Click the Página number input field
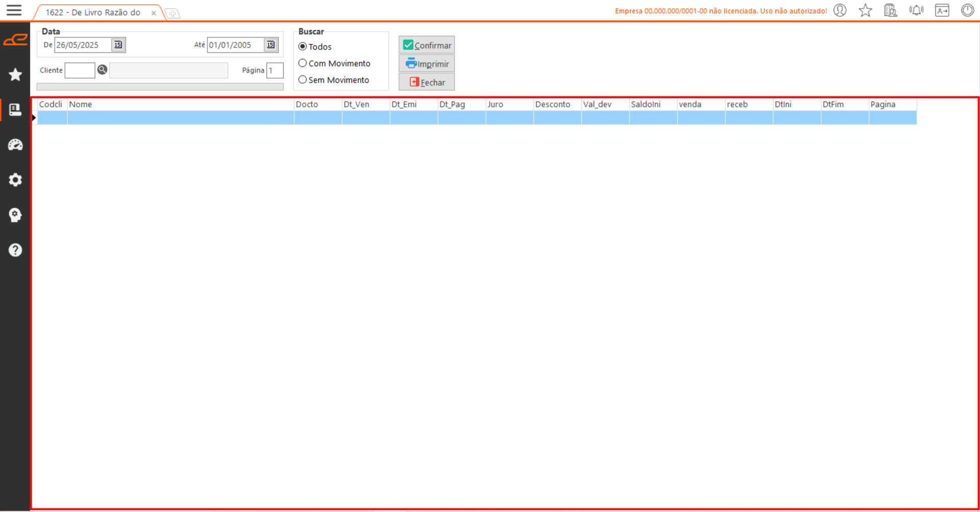 pyautogui.click(x=275, y=70)
